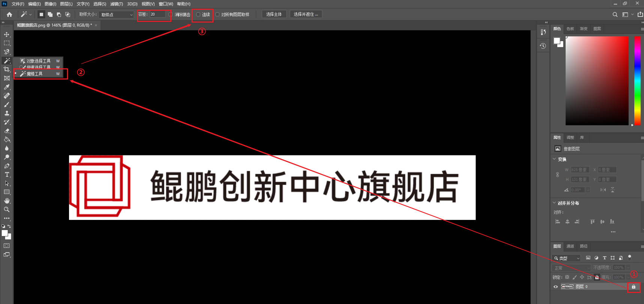Open the 文件(F) menu
Screen dimensions: 644x304
[x=18, y=4]
